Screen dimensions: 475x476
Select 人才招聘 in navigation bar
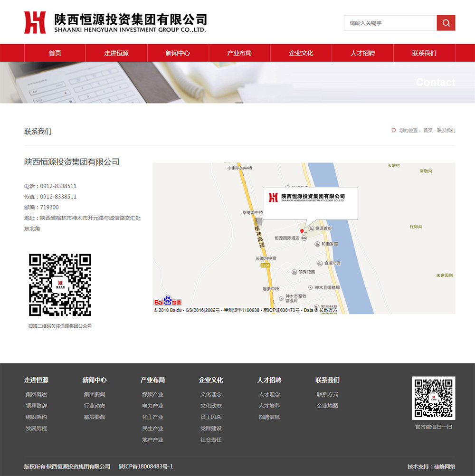coord(362,53)
